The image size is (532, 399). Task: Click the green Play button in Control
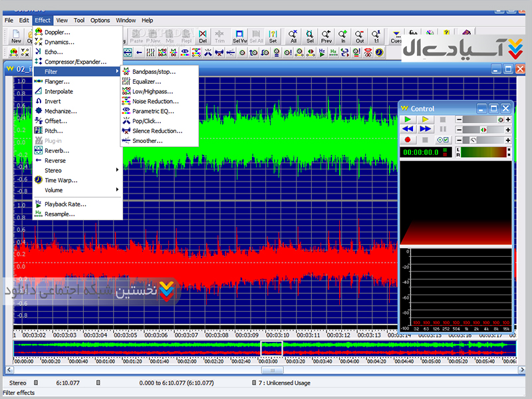pos(408,119)
